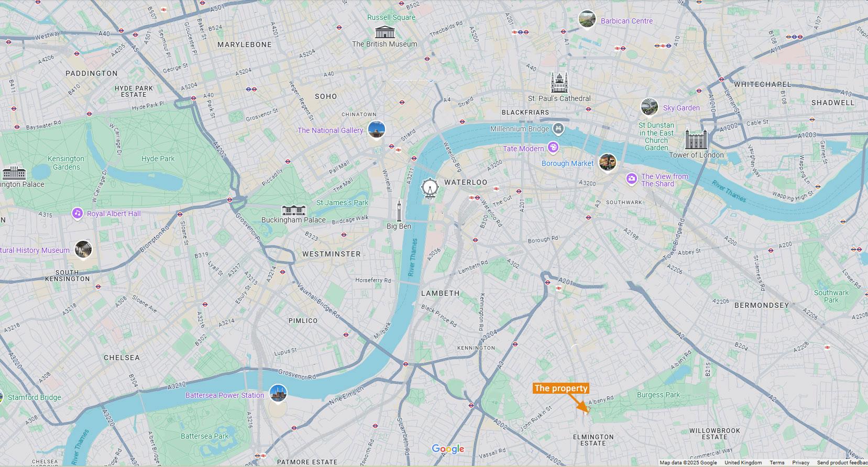
Task: Click the British Museum building icon
Action: pos(384,31)
